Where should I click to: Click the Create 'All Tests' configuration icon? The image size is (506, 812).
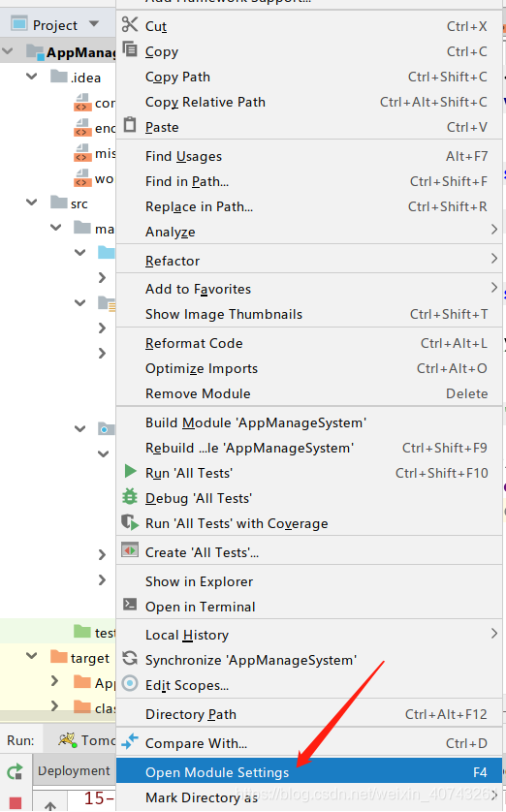pos(130,550)
